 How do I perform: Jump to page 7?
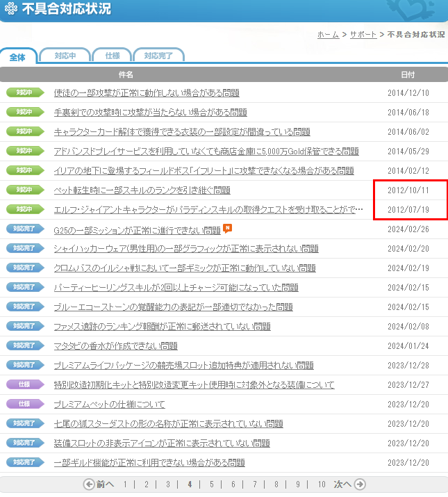[255, 484]
